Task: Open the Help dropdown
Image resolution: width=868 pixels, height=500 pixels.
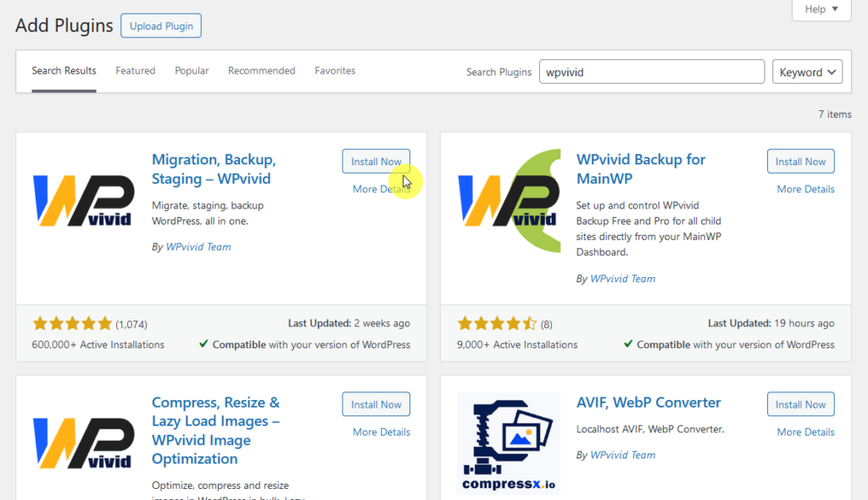Action: coord(821,8)
